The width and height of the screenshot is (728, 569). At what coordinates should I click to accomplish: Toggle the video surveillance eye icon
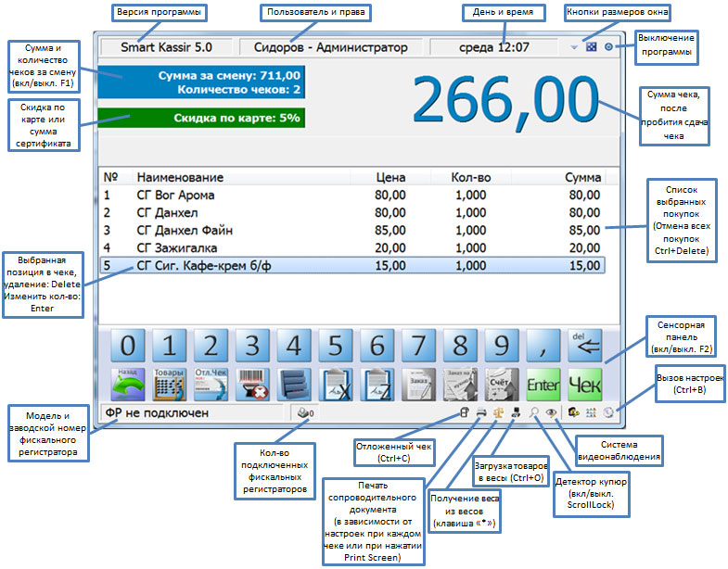click(x=551, y=413)
